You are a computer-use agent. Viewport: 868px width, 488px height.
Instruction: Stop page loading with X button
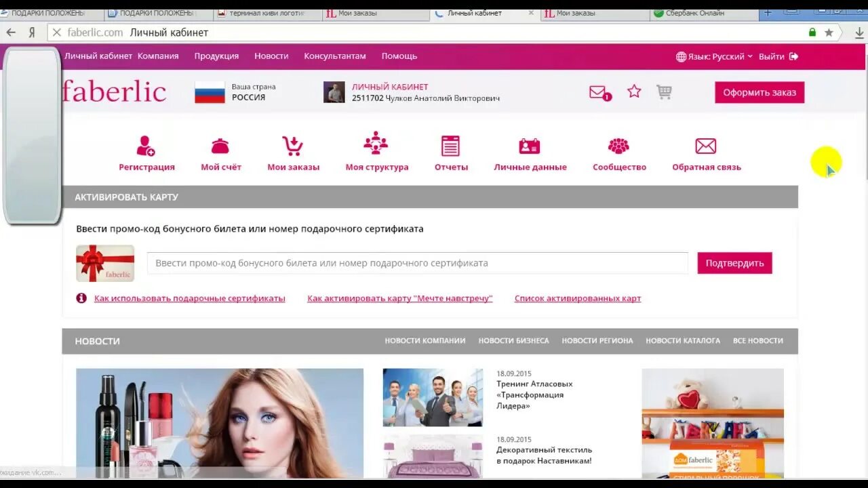click(57, 33)
